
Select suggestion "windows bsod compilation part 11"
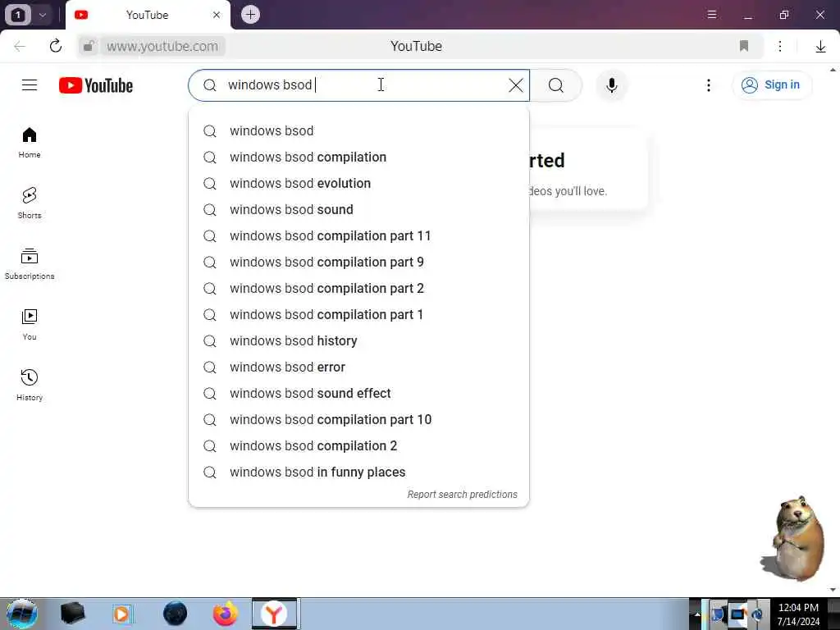[359, 235]
